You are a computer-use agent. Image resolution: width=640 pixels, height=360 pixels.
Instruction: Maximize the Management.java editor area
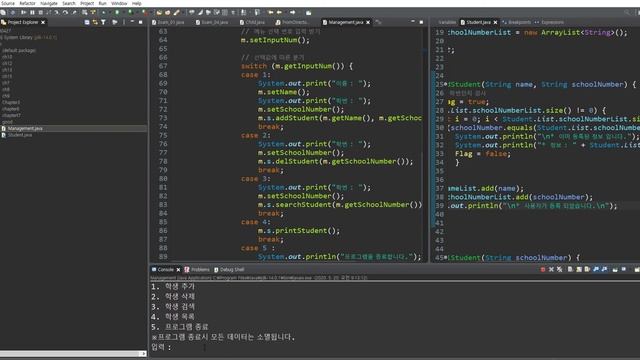pyautogui.click(x=421, y=22)
